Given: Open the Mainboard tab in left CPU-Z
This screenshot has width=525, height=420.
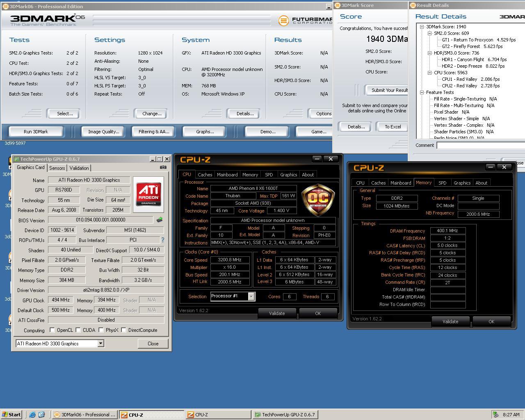Looking at the screenshot, I should [227, 175].
